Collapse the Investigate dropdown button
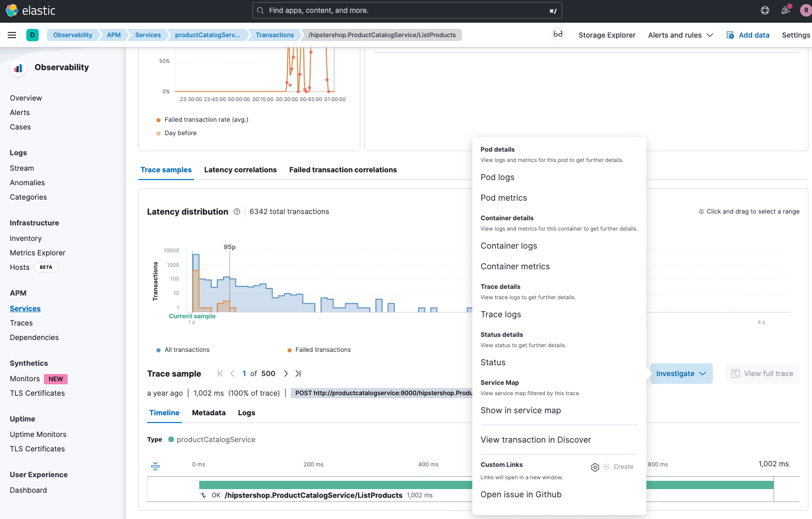The image size is (812, 519). 681,374
